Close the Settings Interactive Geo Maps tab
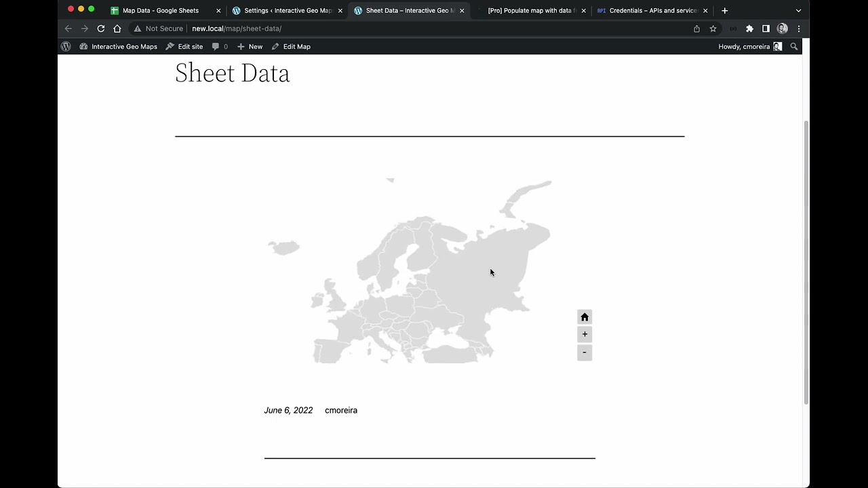Image resolution: width=868 pixels, height=488 pixels. tap(340, 11)
